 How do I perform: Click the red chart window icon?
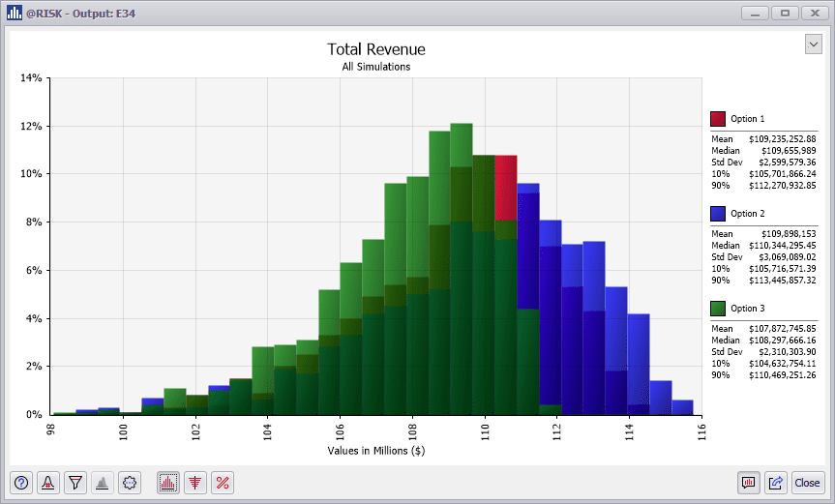[748, 483]
